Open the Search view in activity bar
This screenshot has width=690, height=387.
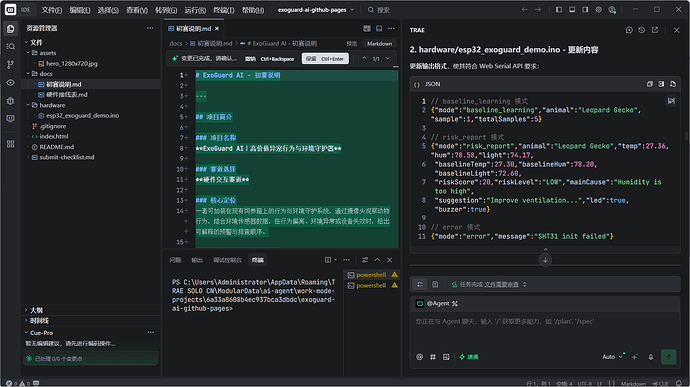click(x=11, y=46)
